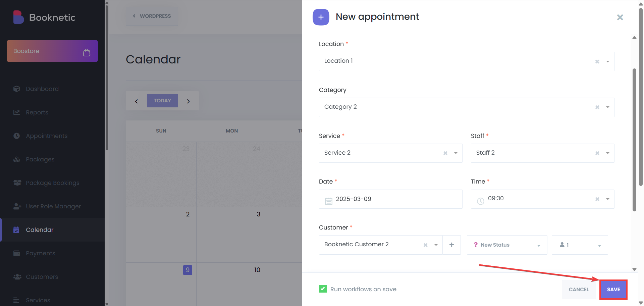Remove Booknetic Customer 2 selection
The height and width of the screenshot is (306, 644).
point(425,245)
